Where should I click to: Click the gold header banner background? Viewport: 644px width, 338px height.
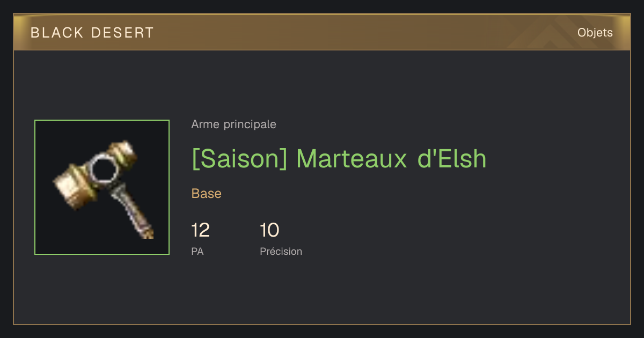322,33
